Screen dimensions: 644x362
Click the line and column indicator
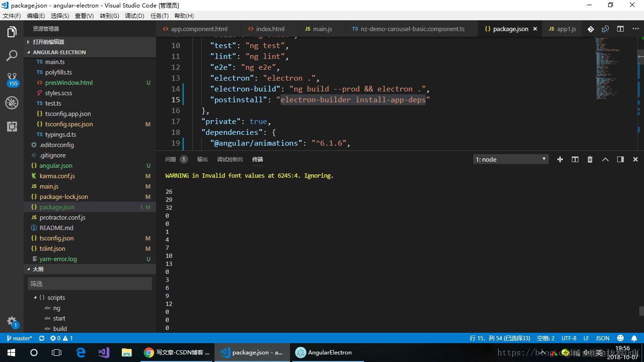pyautogui.click(x=500, y=338)
